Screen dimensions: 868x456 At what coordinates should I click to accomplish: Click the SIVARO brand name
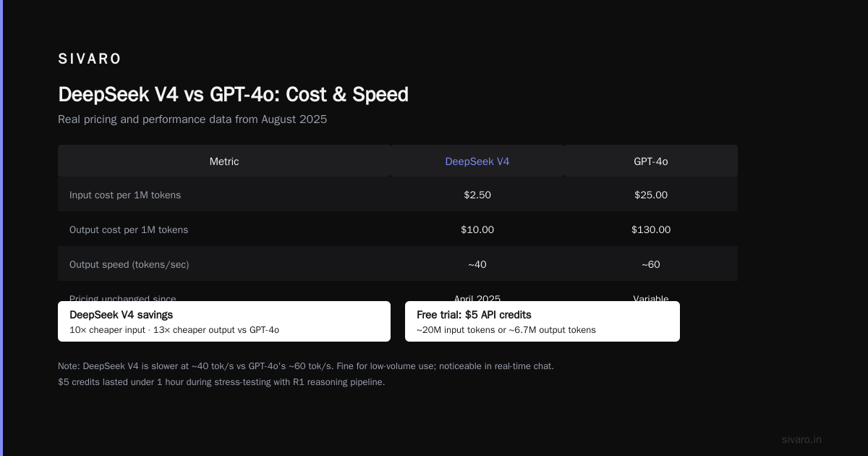90,59
